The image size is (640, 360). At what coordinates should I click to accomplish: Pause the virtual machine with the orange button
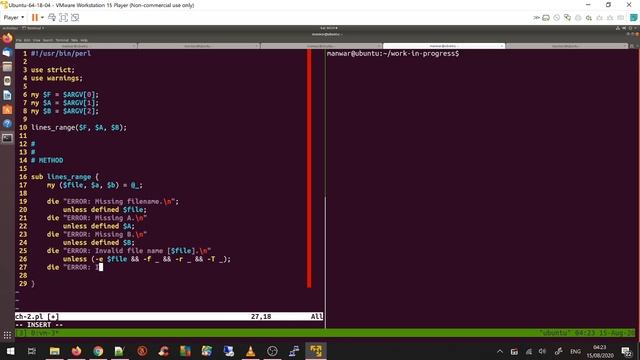point(35,18)
